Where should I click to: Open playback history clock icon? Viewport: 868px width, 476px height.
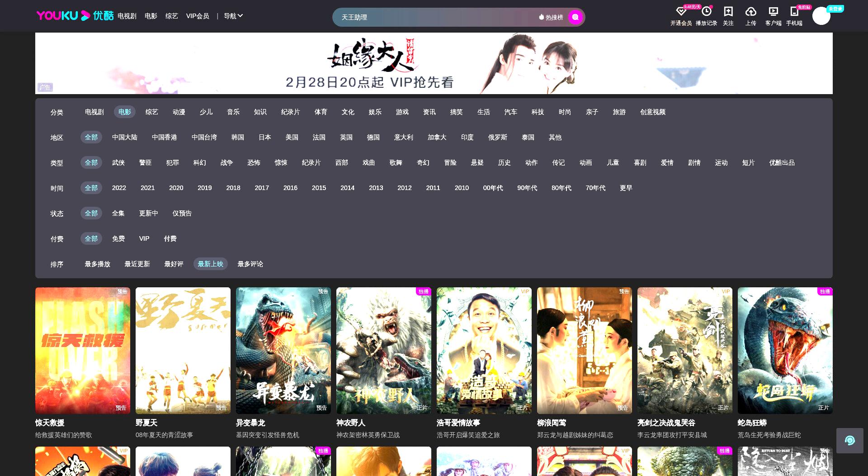tap(706, 11)
